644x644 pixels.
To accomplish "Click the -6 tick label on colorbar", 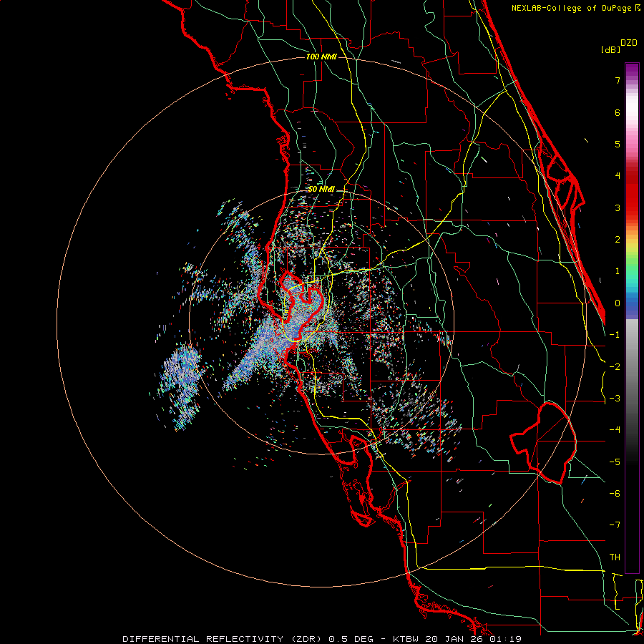I will [615, 494].
